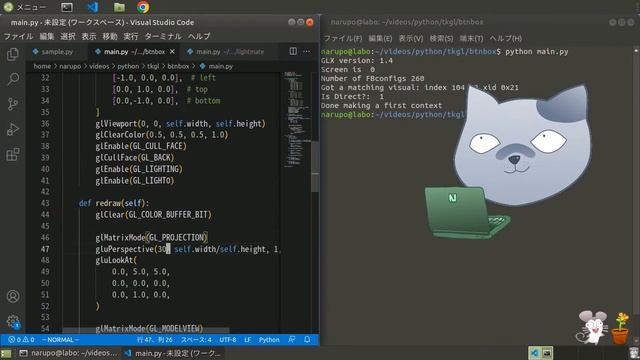
Task: Open Run and Debug view
Action: click(13, 129)
